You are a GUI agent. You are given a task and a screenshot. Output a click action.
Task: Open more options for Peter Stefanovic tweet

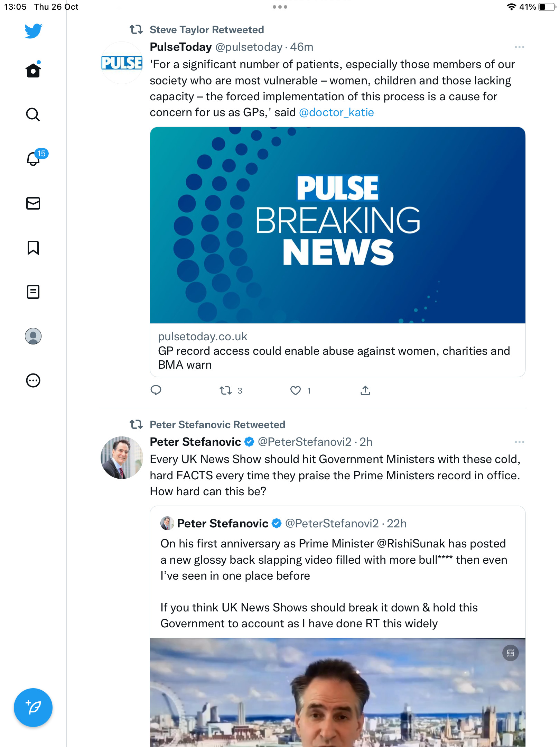tap(519, 442)
